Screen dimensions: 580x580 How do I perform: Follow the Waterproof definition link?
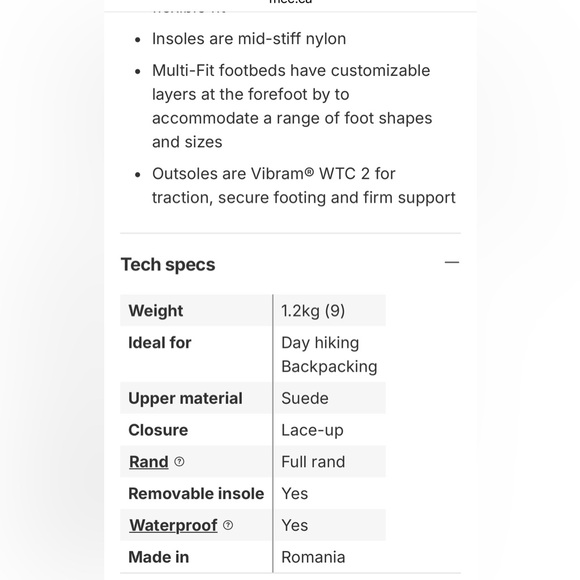173,525
